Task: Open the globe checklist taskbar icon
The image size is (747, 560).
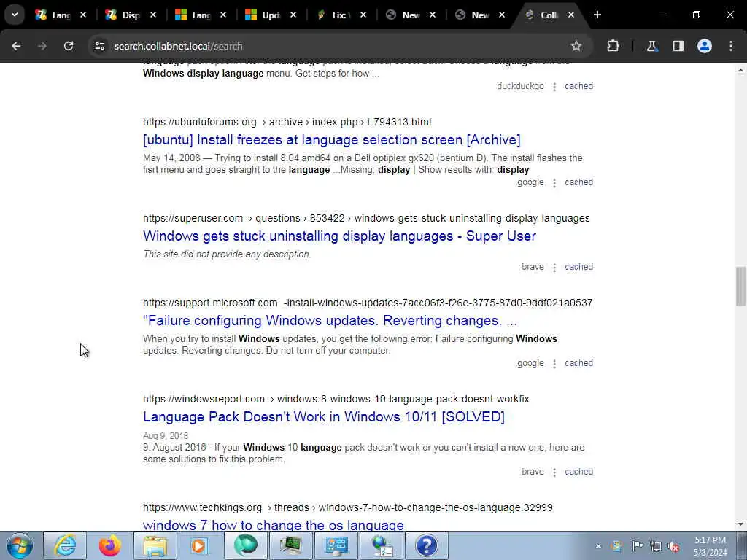Action: (x=381, y=545)
